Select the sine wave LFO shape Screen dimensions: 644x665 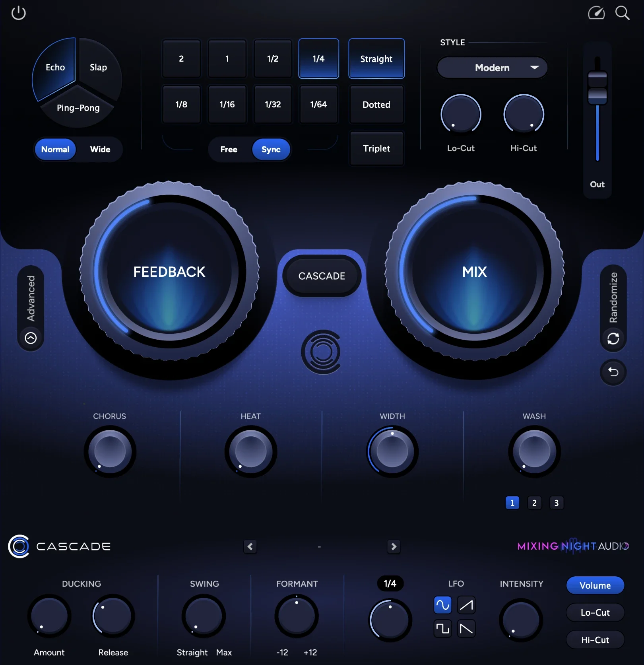pyautogui.click(x=442, y=605)
